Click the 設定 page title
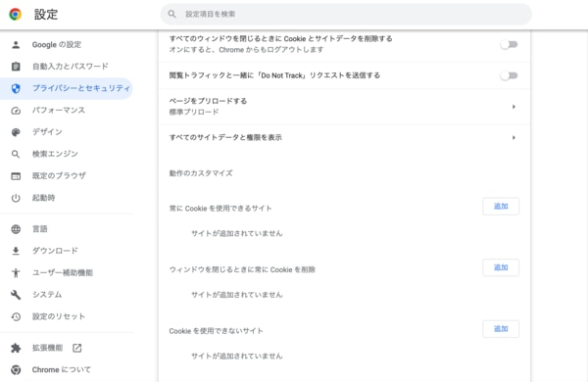588x382 pixels. click(x=46, y=15)
